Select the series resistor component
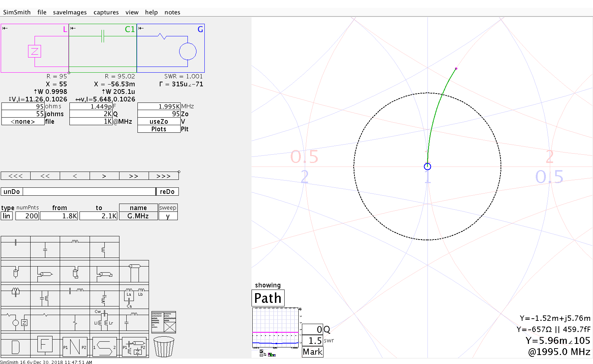This screenshot has width=593, height=364. coord(45,320)
